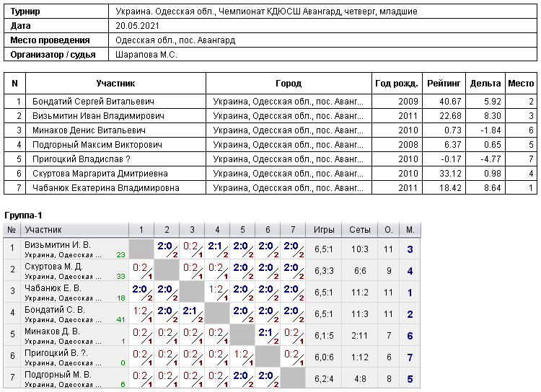Click Пригоцкий Владислав participant name
This screenshot has width=541, height=392.
click(x=81, y=159)
